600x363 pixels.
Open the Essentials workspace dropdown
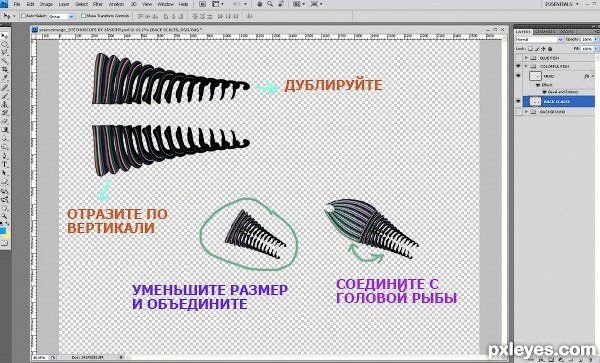pos(563,4)
